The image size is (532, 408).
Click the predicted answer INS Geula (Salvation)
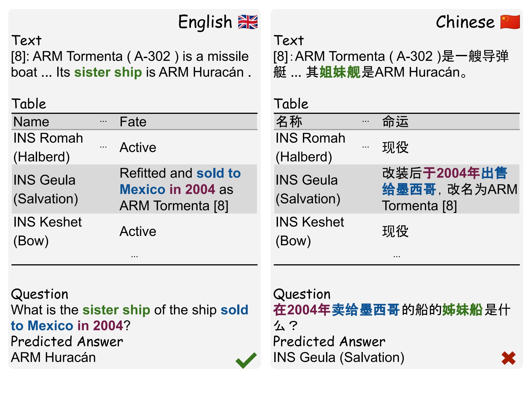pyautogui.click(x=339, y=358)
